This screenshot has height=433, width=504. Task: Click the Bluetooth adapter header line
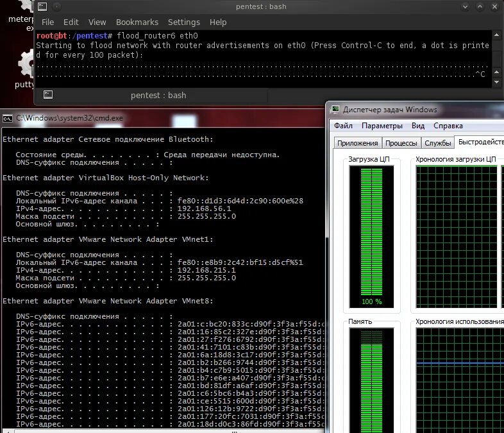click(x=108, y=139)
